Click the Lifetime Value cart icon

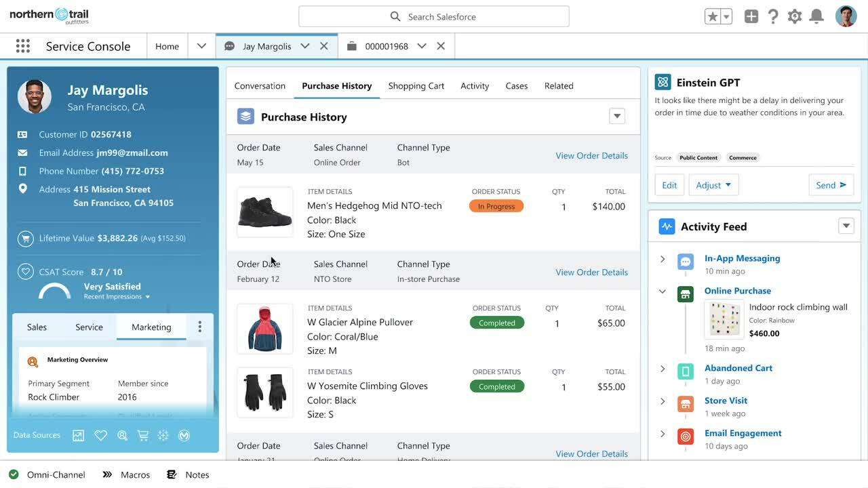[x=26, y=239]
